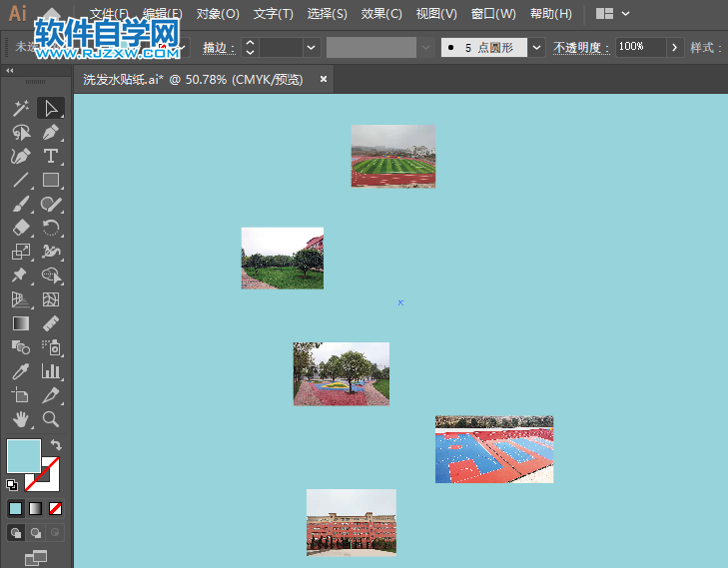Select the Direct Selection tool
The width and height of the screenshot is (728, 568).
[51, 109]
